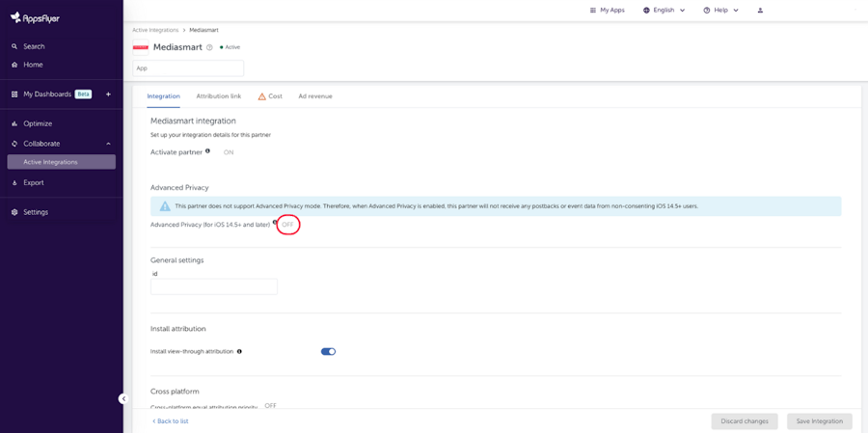Click the Beta badge near My Dashboards
This screenshot has height=433, width=868.
tap(84, 95)
